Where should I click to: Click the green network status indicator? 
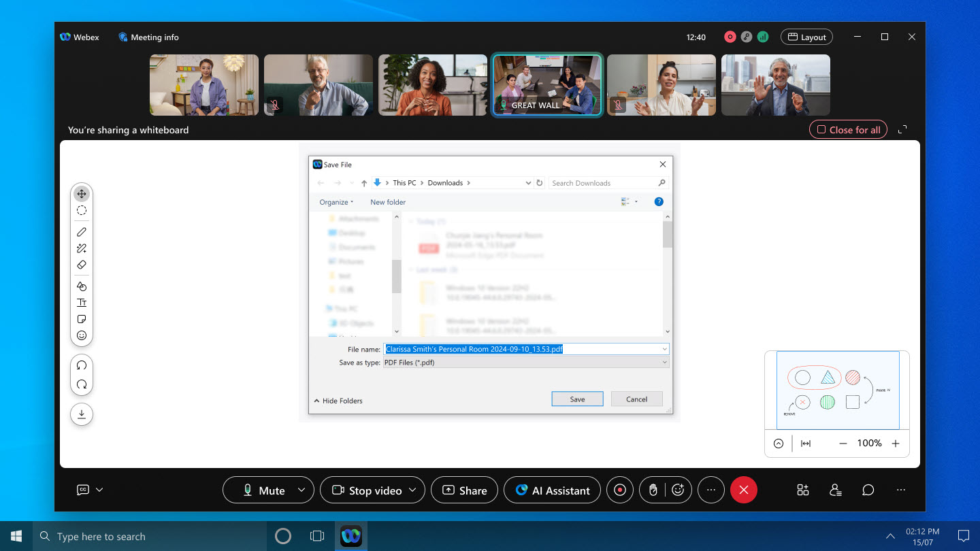point(763,37)
